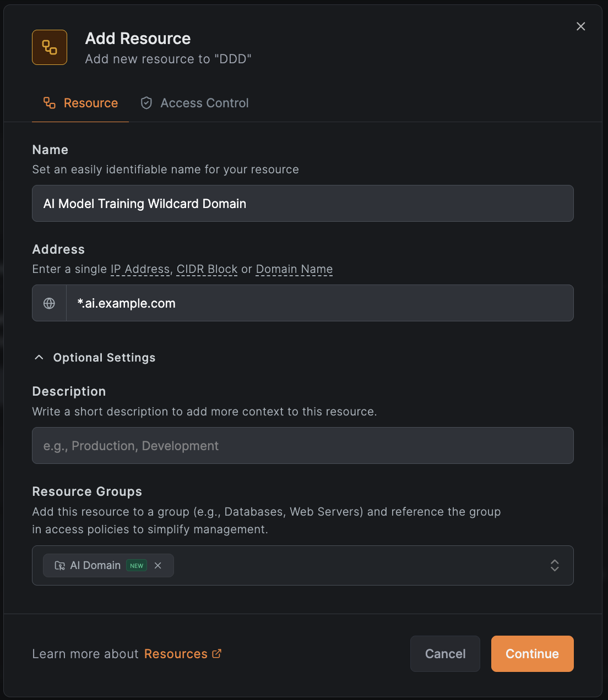
Task: Open the Resources learn more link
Action: click(175, 653)
